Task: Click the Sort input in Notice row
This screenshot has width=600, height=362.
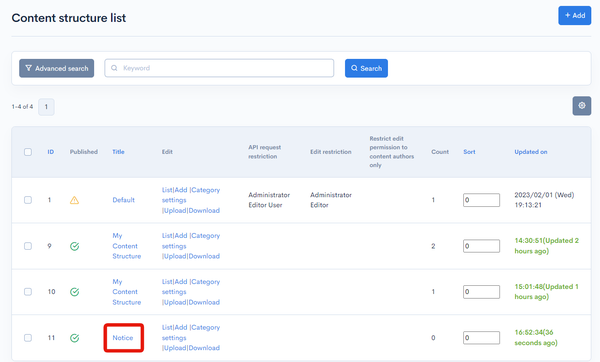Action: pos(481,338)
